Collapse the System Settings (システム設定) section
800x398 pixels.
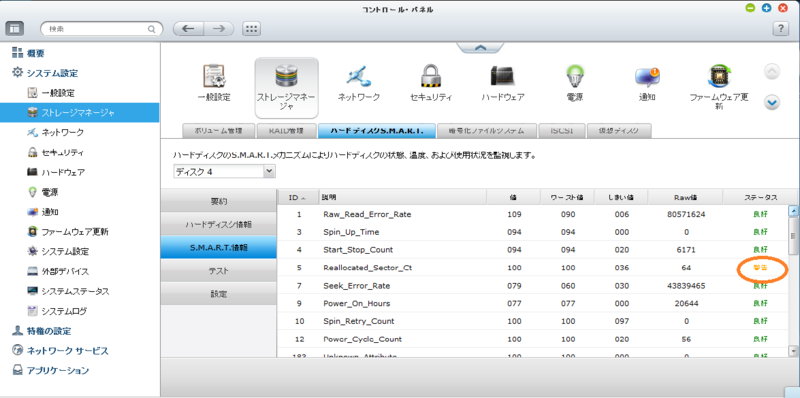[45, 73]
